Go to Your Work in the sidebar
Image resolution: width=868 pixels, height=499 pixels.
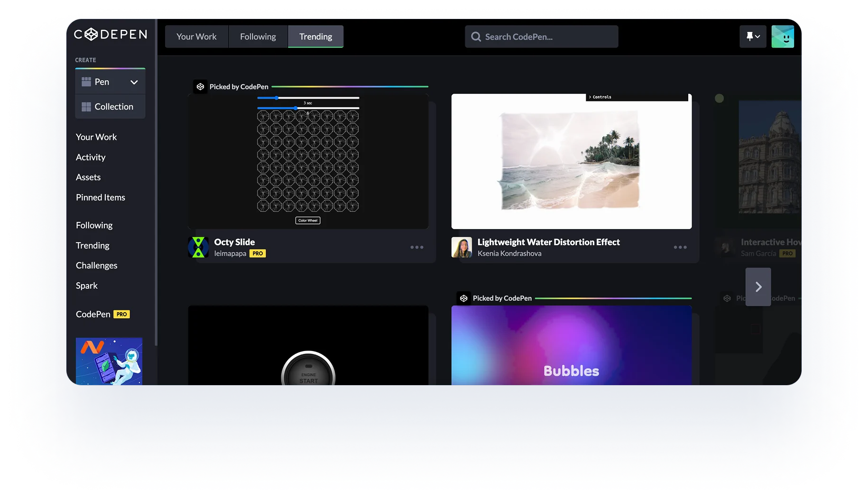(96, 137)
